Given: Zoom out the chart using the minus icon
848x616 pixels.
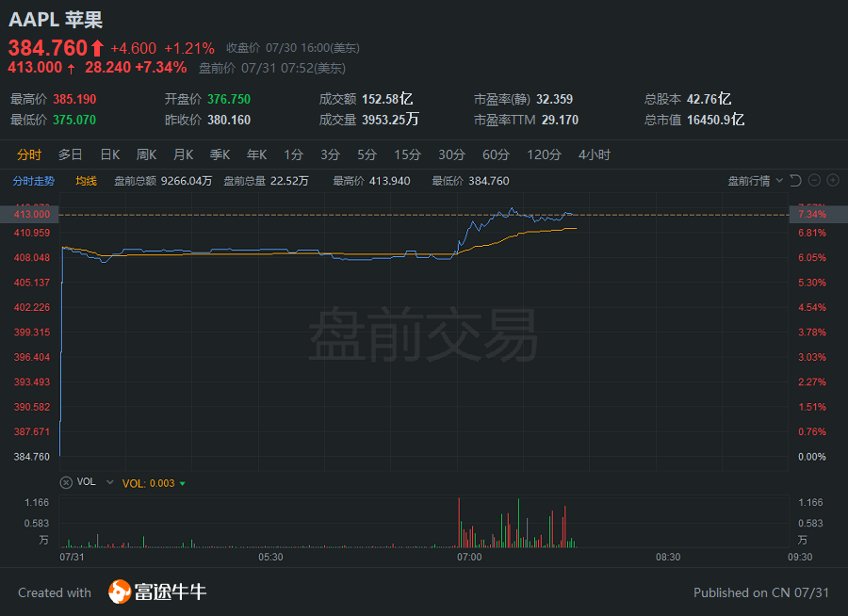Looking at the screenshot, I should [813, 180].
